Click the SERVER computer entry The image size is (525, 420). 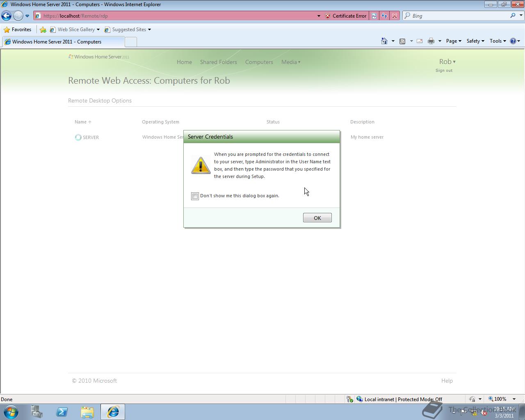click(x=87, y=137)
